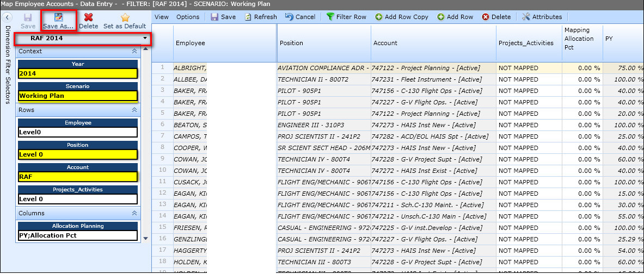Click the toolbar Delete row red icon

pyautogui.click(x=486, y=17)
